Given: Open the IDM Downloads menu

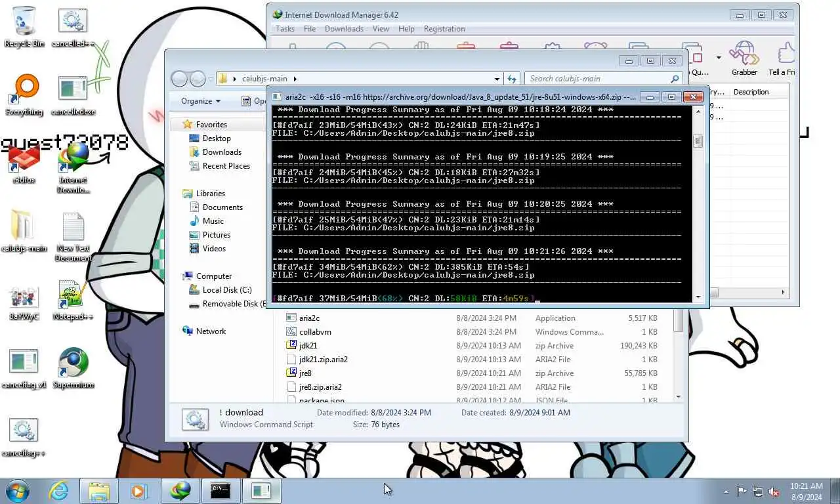Looking at the screenshot, I should 344,29.
